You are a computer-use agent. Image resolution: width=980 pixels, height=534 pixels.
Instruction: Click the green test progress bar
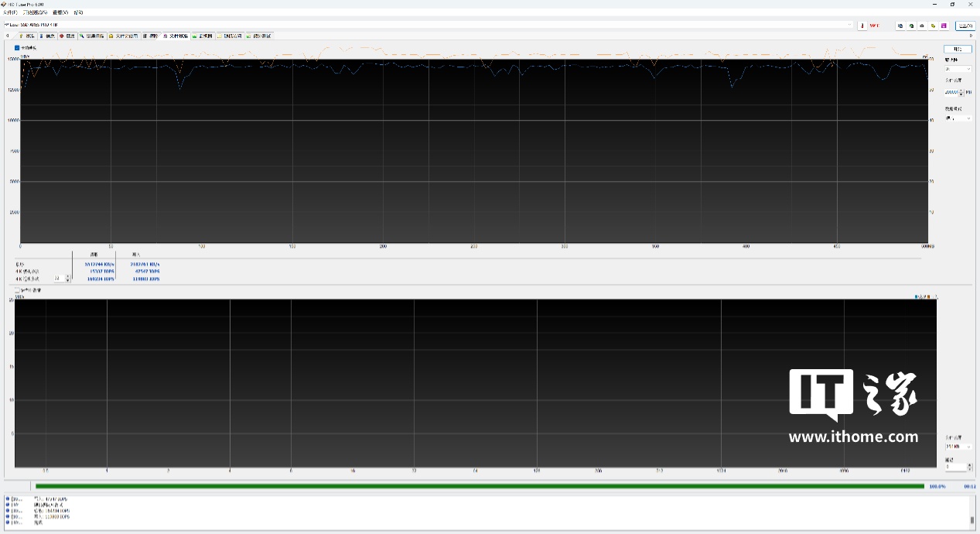click(x=480, y=486)
